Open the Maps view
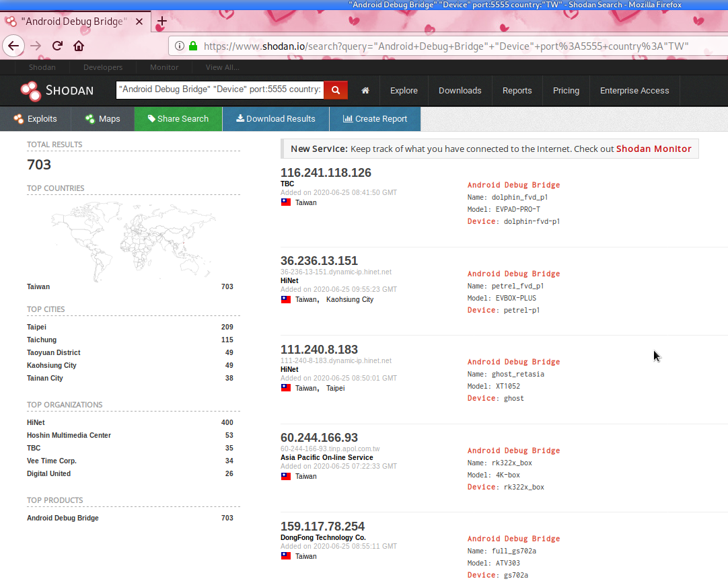The width and height of the screenshot is (728, 581). (102, 119)
